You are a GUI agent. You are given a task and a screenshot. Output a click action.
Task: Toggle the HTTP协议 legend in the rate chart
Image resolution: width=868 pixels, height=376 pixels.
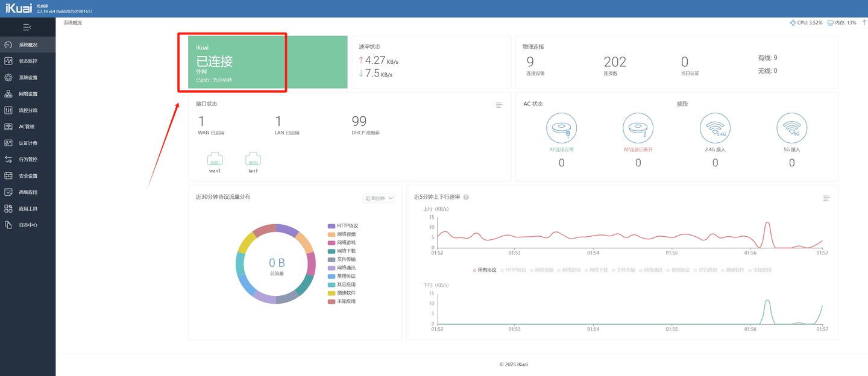click(513, 270)
